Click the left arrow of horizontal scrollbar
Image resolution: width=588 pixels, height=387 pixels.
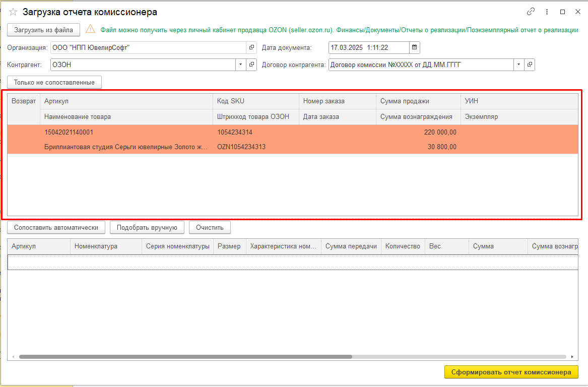click(13, 357)
